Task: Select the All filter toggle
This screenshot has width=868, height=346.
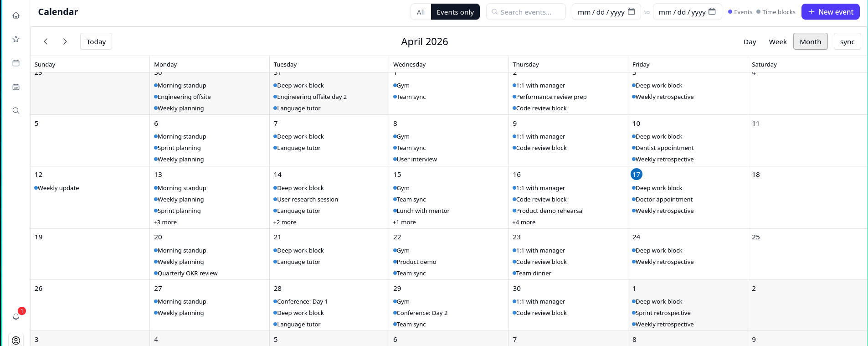Action: point(421,12)
